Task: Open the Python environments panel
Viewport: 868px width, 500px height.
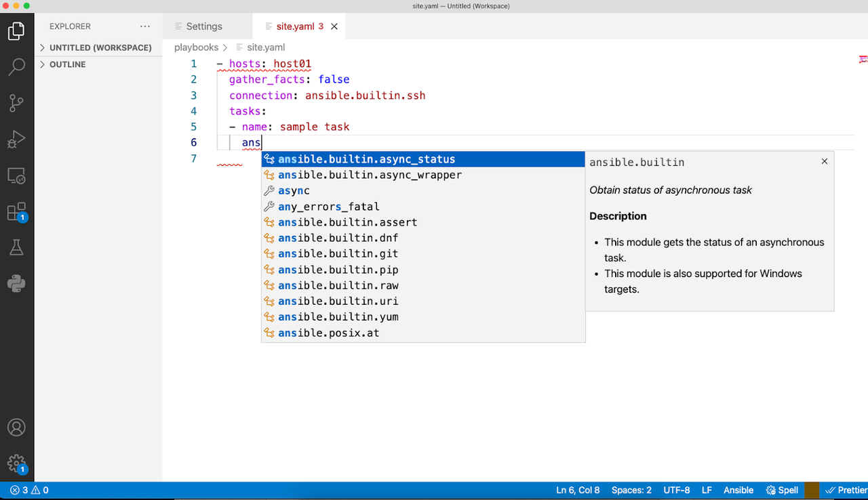Action: coord(16,283)
